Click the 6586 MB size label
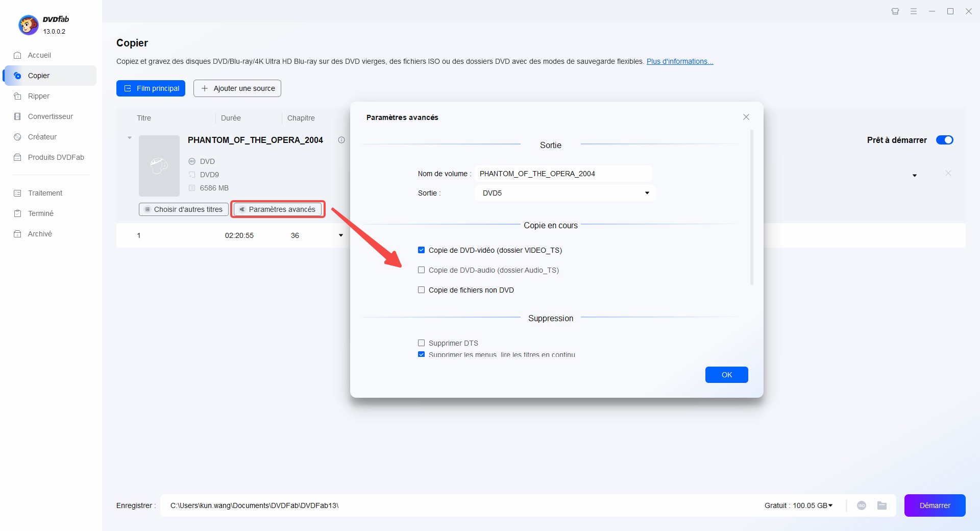Image resolution: width=980 pixels, height=531 pixels. point(214,188)
